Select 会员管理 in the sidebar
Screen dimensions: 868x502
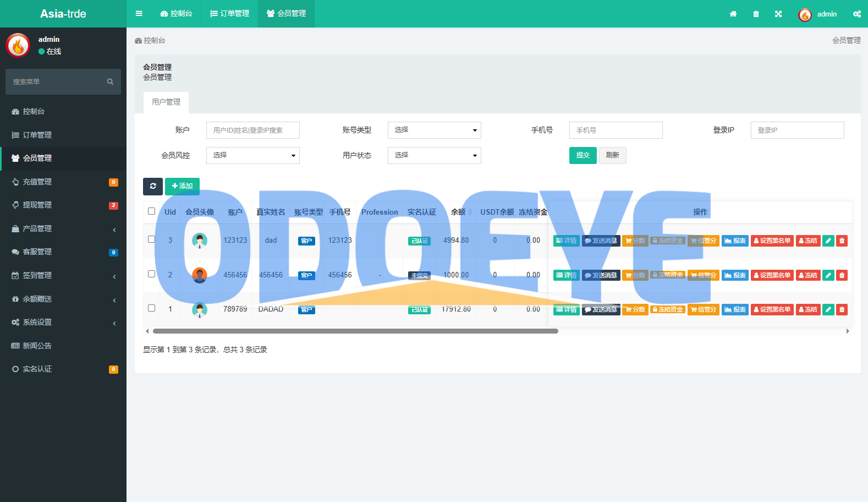click(x=63, y=158)
